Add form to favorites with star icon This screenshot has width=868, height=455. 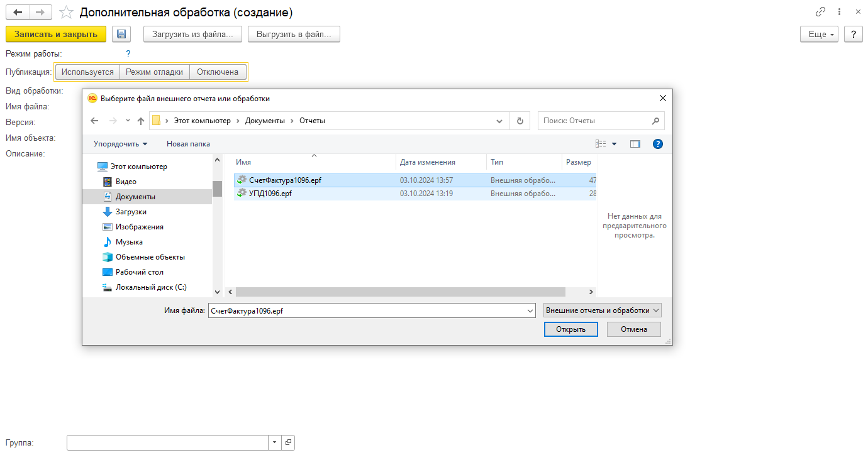66,12
